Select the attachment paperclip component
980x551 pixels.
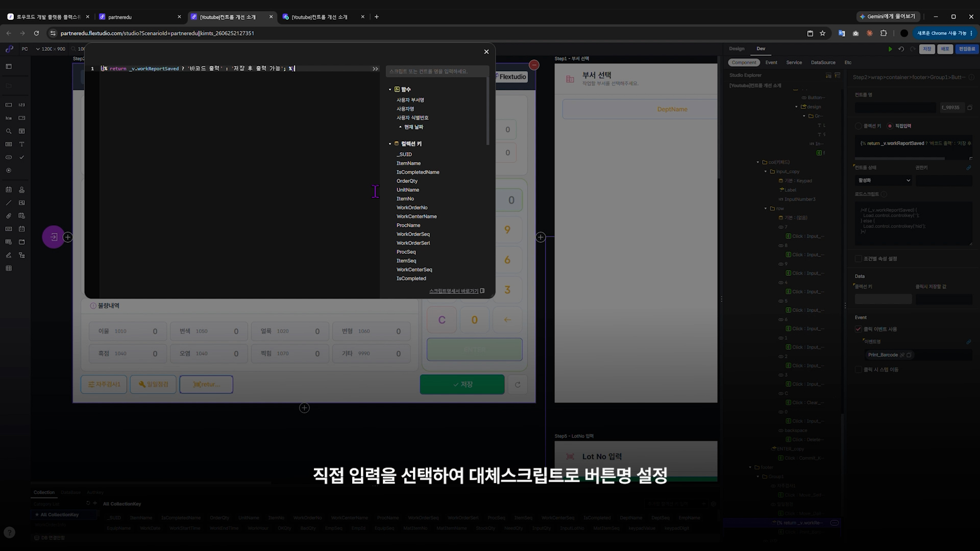(9, 216)
